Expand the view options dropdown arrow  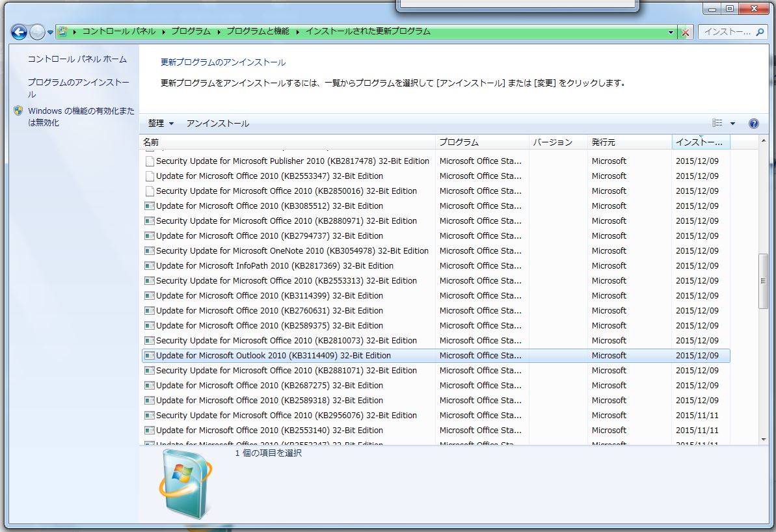pyautogui.click(x=732, y=123)
